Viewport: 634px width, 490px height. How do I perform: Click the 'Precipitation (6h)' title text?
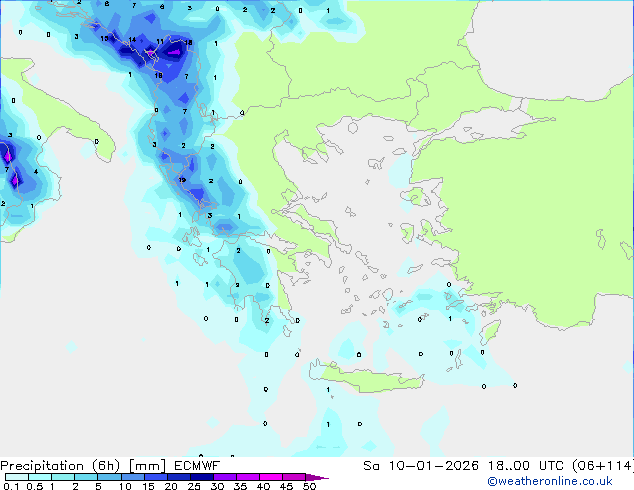[x=60, y=466]
